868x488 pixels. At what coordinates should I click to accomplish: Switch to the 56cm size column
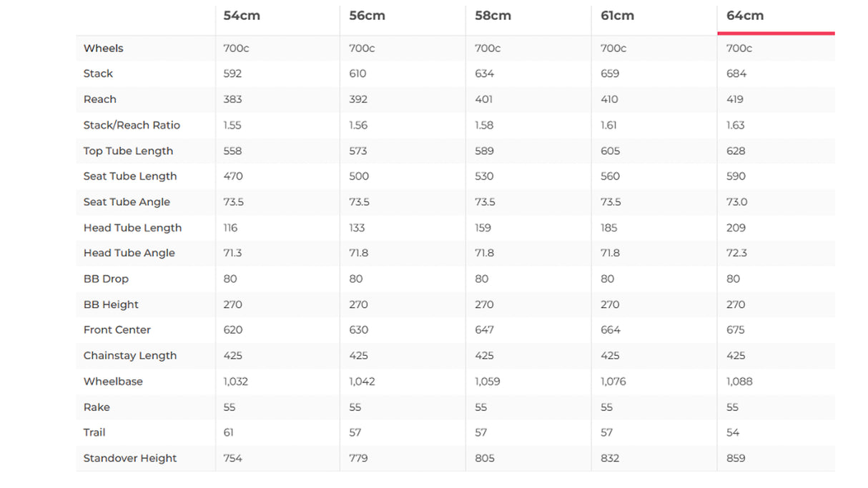[x=368, y=16]
